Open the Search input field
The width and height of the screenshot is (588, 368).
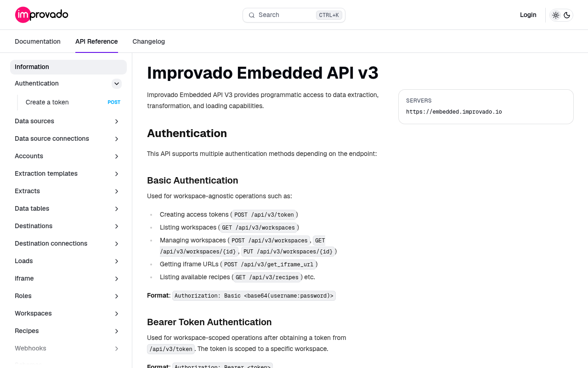294,15
